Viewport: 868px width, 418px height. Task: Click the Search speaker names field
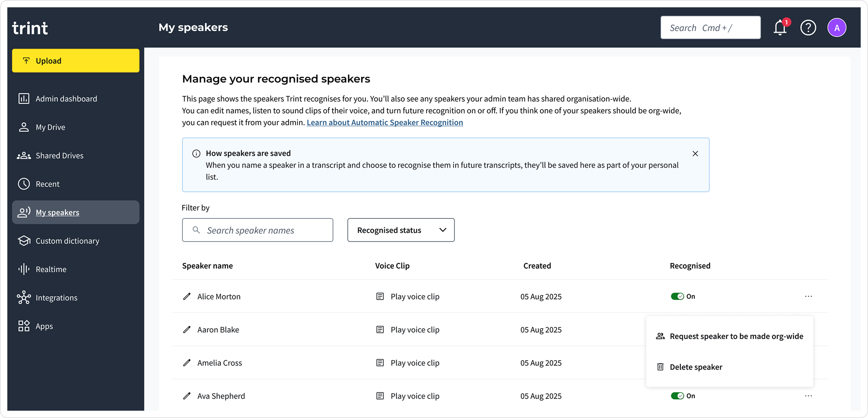(x=257, y=230)
